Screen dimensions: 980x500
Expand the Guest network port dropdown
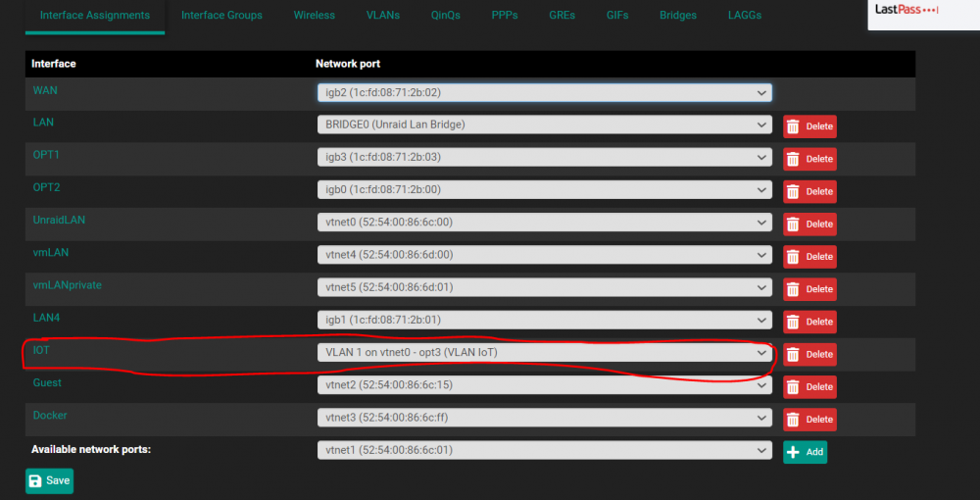(x=544, y=384)
